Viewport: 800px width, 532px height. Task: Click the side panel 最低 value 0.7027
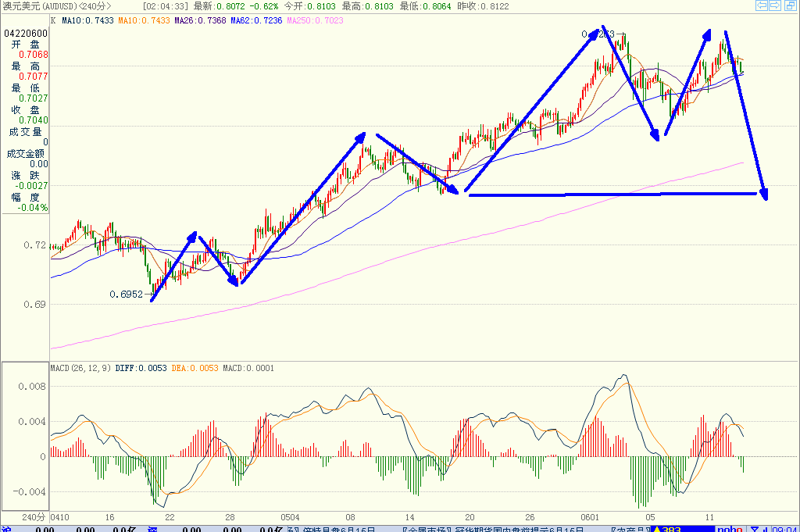[34, 98]
